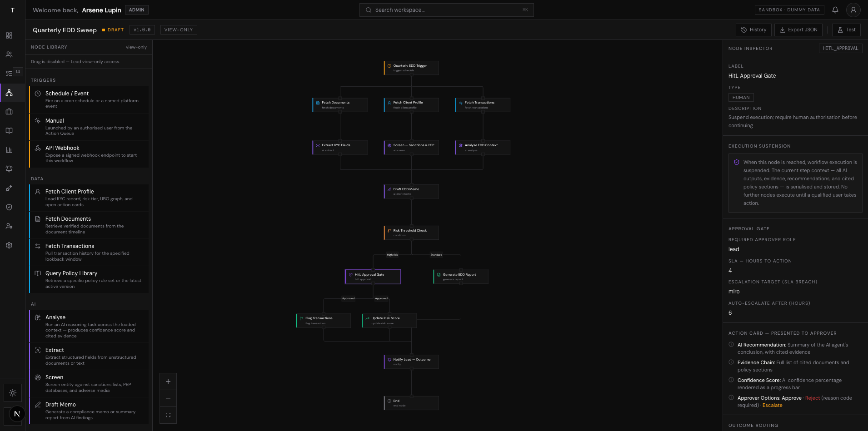Click the Export JSON button
The height and width of the screenshot is (431, 868).
(798, 30)
